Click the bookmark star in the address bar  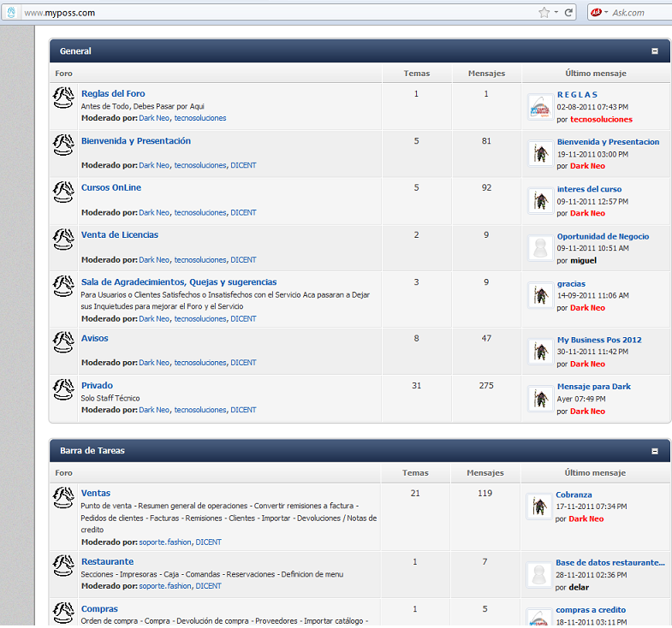pyautogui.click(x=544, y=12)
